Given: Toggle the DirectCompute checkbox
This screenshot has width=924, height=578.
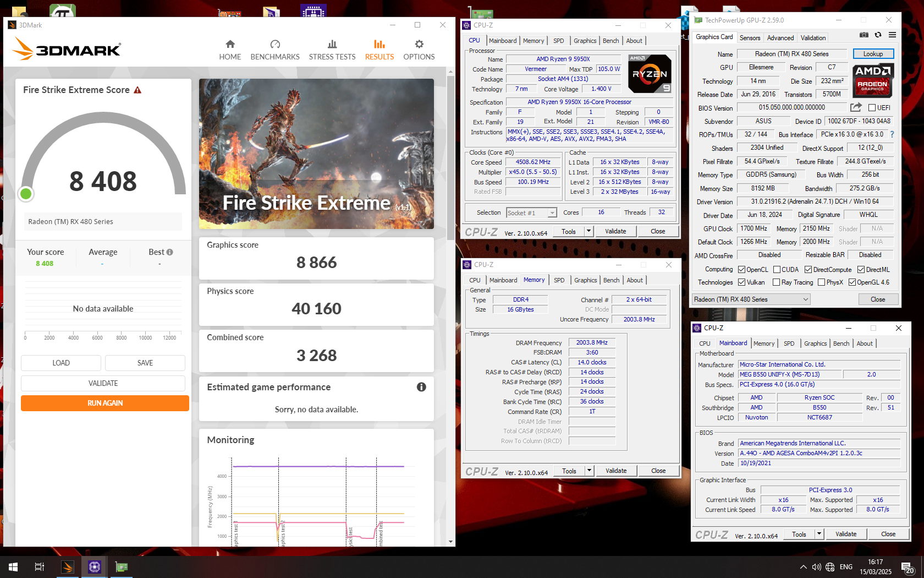Looking at the screenshot, I should (x=808, y=270).
